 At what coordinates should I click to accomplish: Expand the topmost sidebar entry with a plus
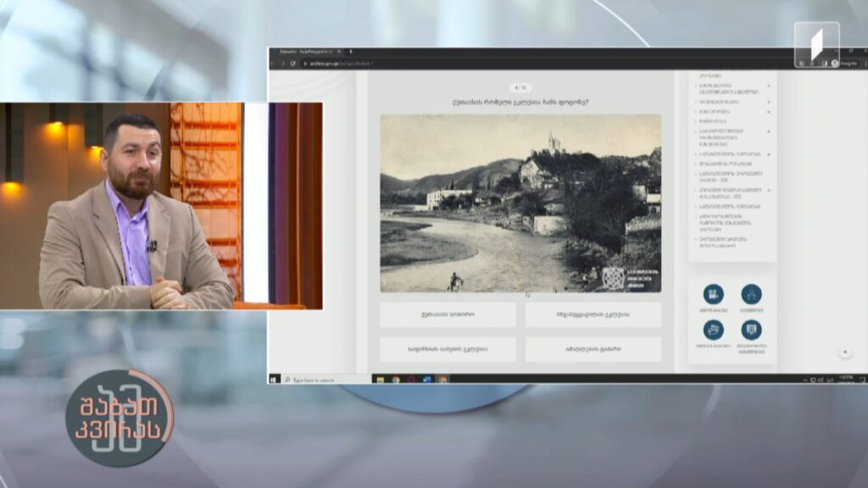tap(768, 86)
